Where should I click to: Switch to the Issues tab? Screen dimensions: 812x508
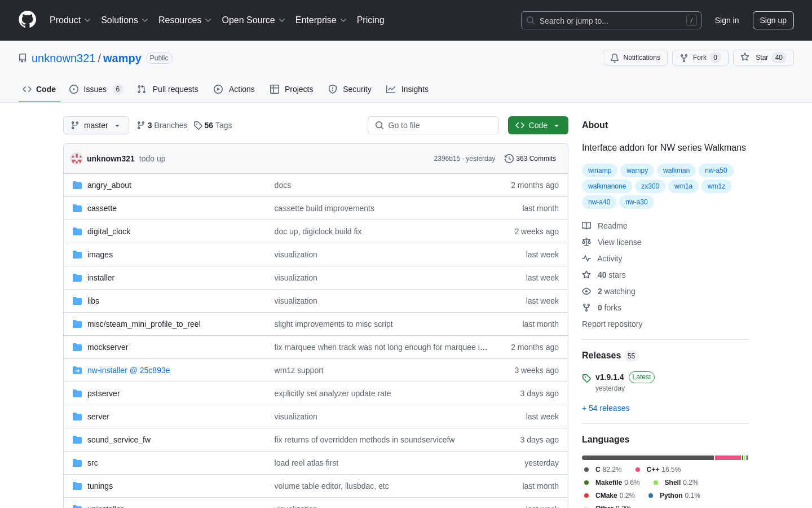[96, 89]
